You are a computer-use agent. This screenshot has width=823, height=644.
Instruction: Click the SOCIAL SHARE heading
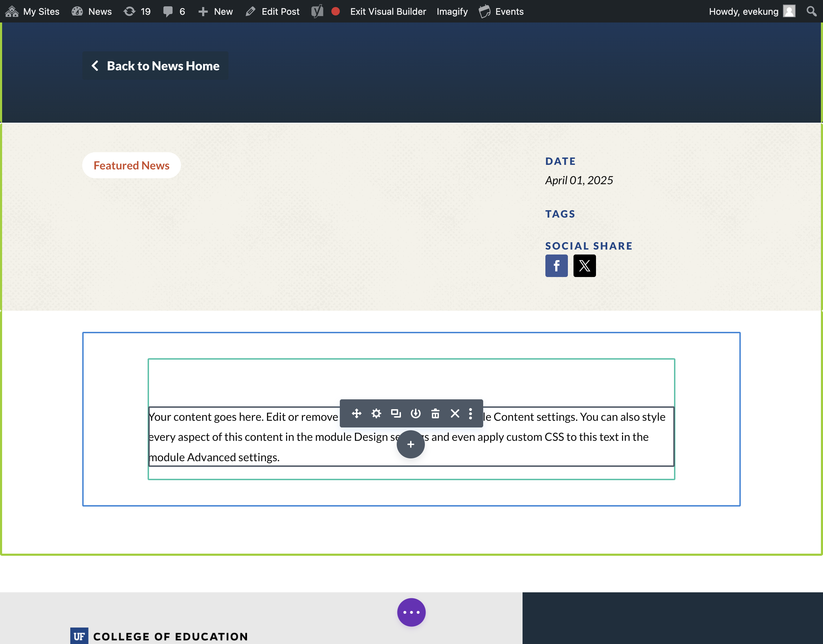point(589,246)
